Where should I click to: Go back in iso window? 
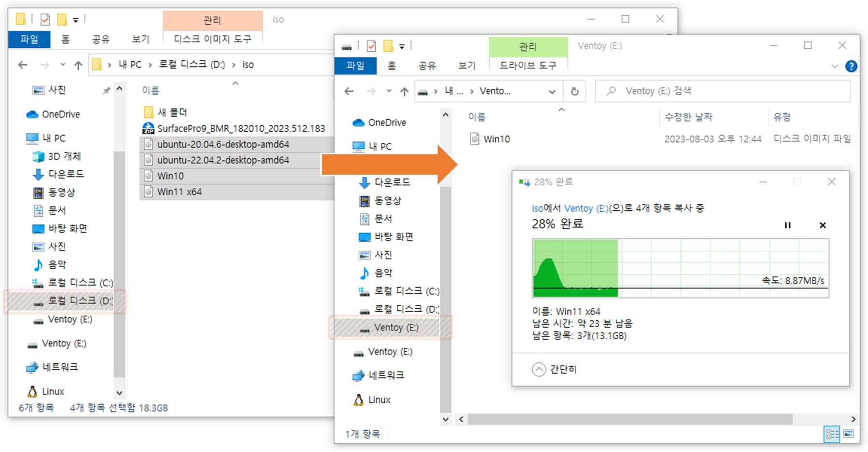coord(23,65)
